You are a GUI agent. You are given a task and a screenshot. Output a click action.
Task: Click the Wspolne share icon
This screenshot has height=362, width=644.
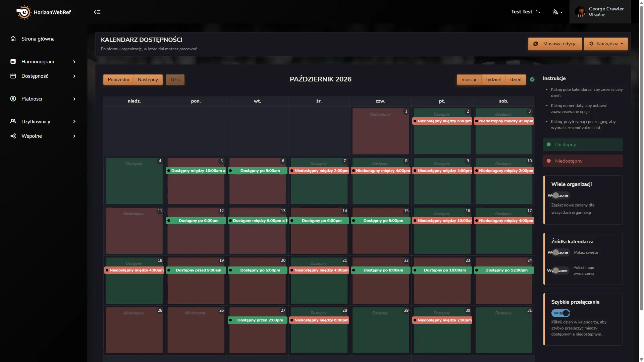(x=13, y=136)
